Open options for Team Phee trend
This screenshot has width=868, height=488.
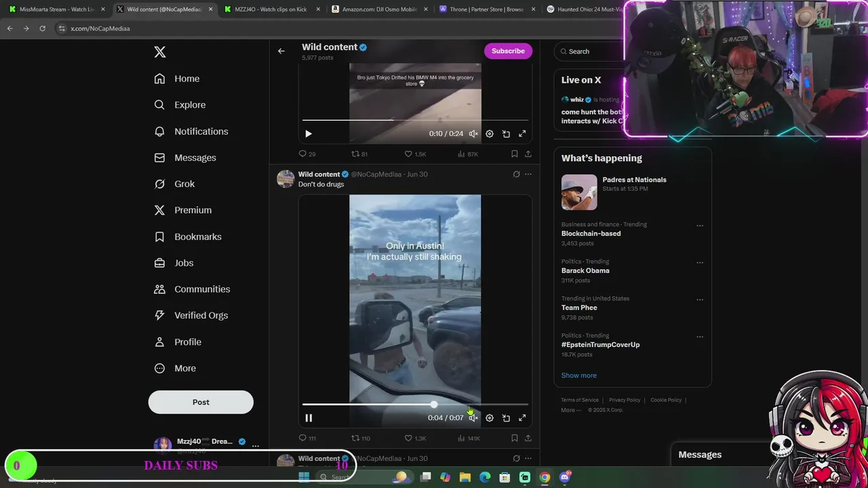click(700, 300)
